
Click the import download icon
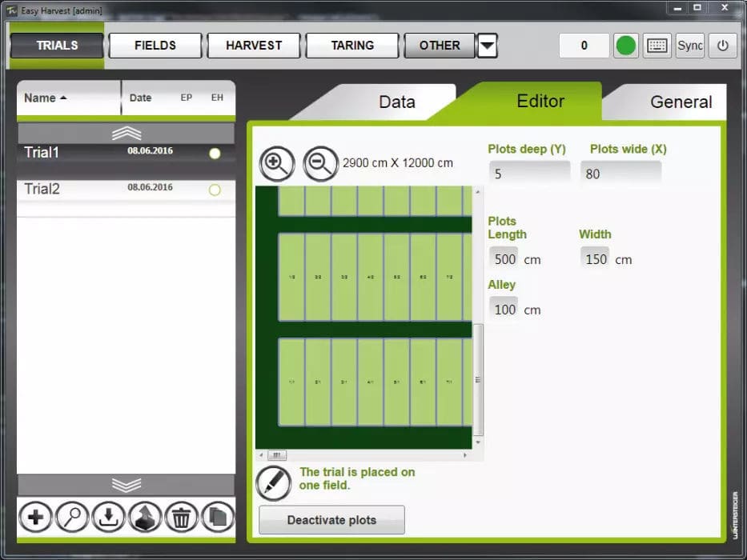click(108, 518)
